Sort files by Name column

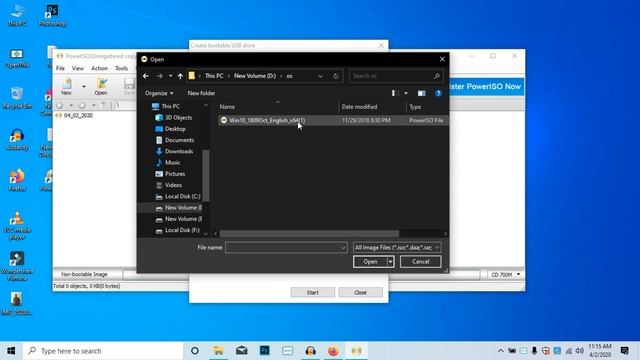(227, 107)
